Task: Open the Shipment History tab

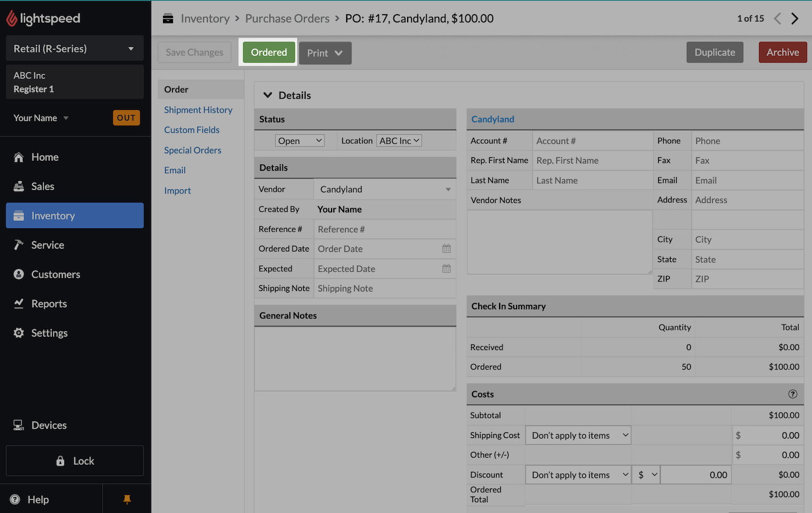Action: [x=198, y=110]
